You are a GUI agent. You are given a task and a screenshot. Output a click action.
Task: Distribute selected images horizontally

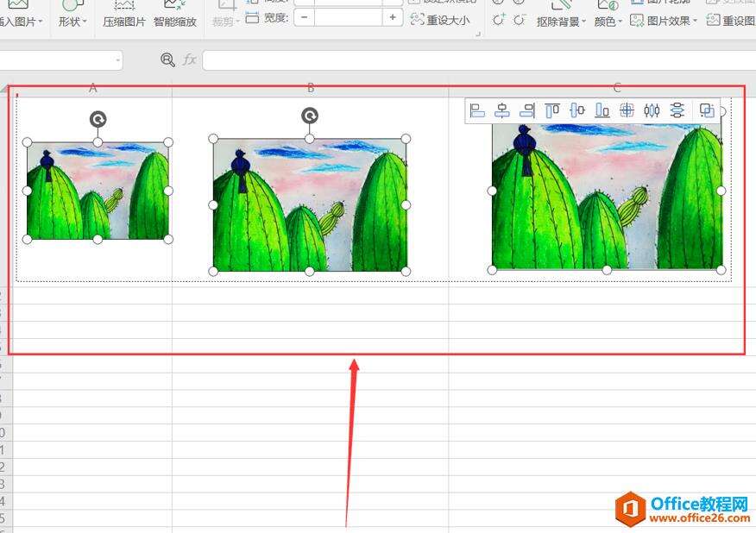click(652, 110)
